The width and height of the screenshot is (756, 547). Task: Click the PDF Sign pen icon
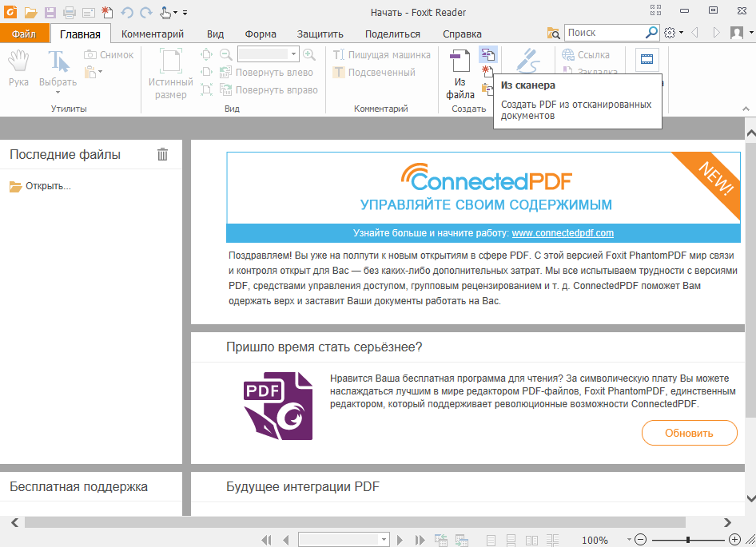(527, 60)
